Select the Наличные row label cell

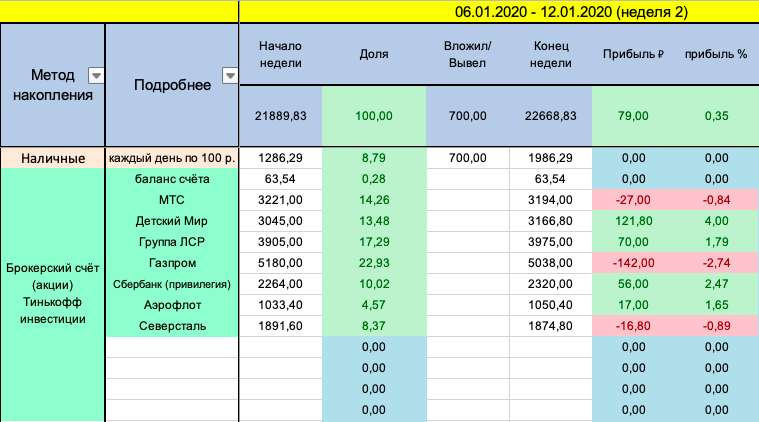pos(52,158)
